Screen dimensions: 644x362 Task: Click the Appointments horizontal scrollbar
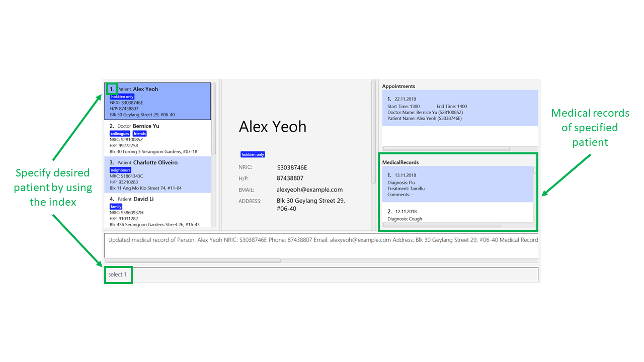point(446,149)
